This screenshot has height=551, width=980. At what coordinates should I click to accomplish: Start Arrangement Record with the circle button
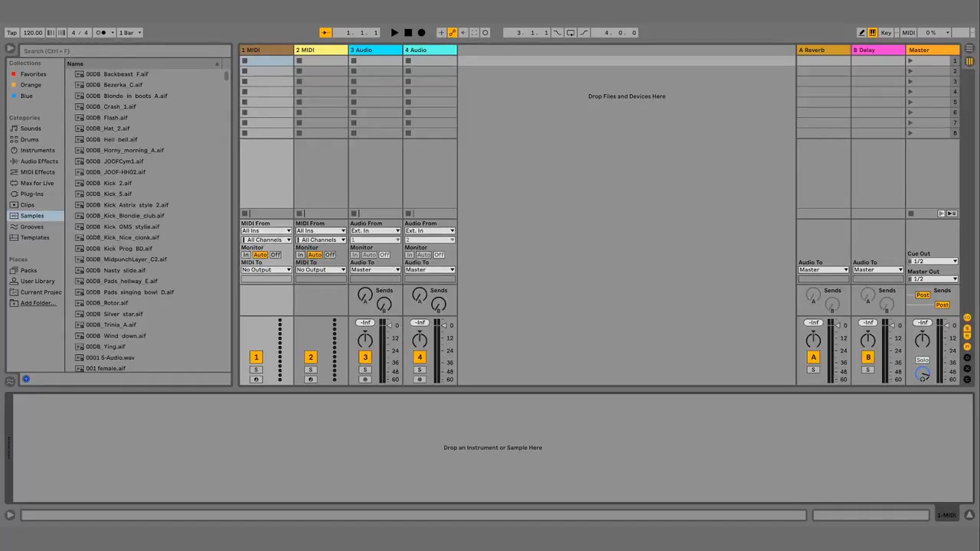[x=421, y=33]
